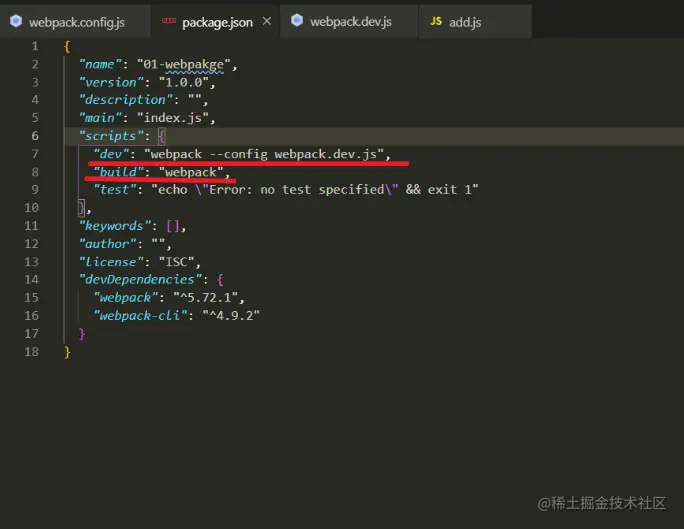
Task: Click the "keywords" key
Action: click(x=114, y=226)
